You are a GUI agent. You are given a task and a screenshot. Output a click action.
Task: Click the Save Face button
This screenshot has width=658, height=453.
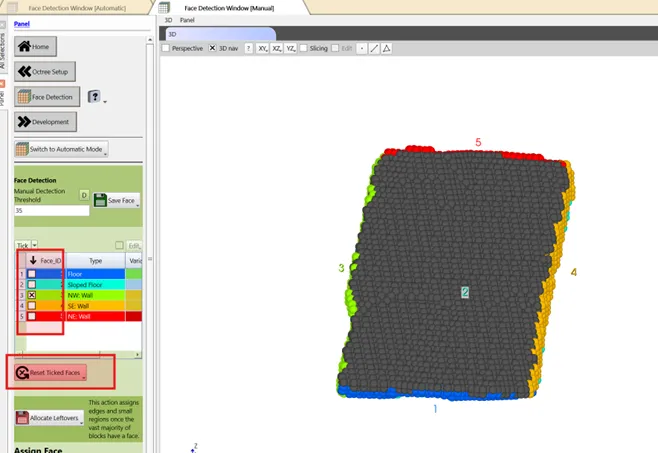117,200
